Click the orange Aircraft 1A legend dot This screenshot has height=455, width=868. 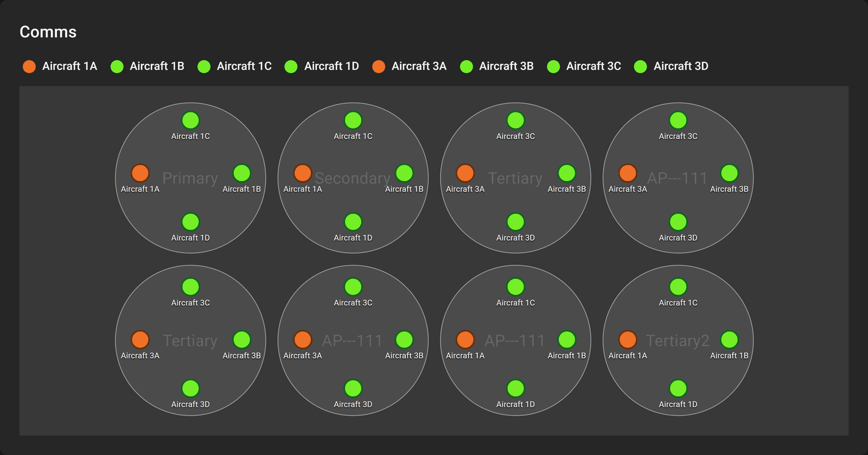pyautogui.click(x=29, y=67)
